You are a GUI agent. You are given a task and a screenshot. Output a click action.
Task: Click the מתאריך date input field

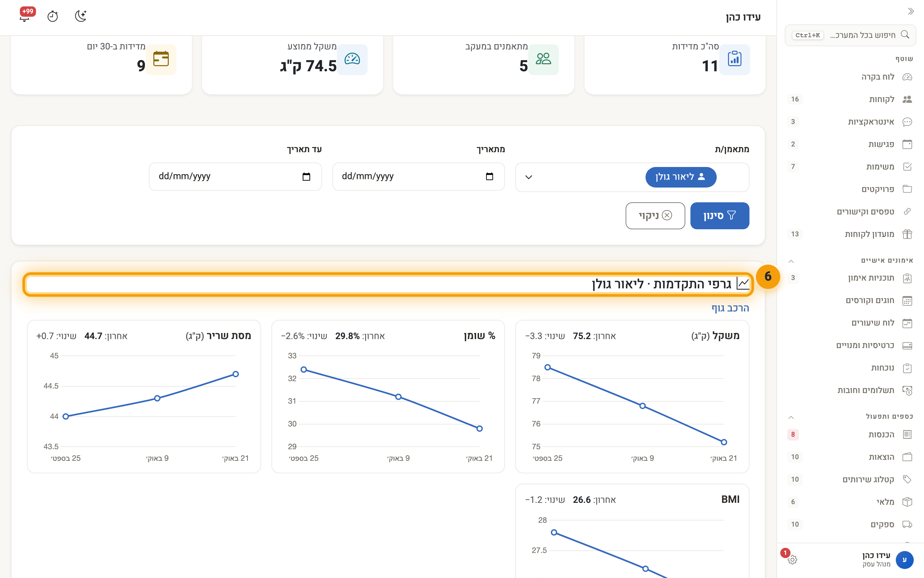[x=418, y=177]
